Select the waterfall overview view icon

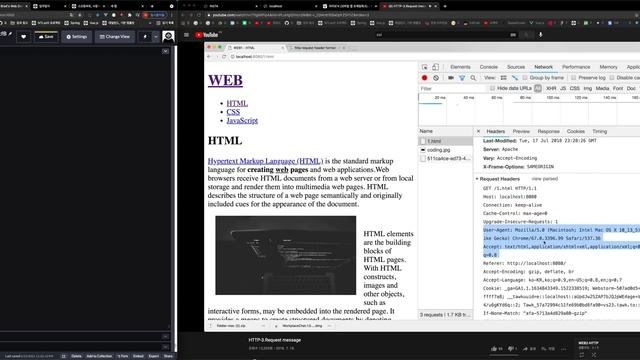pyautogui.click(x=515, y=78)
